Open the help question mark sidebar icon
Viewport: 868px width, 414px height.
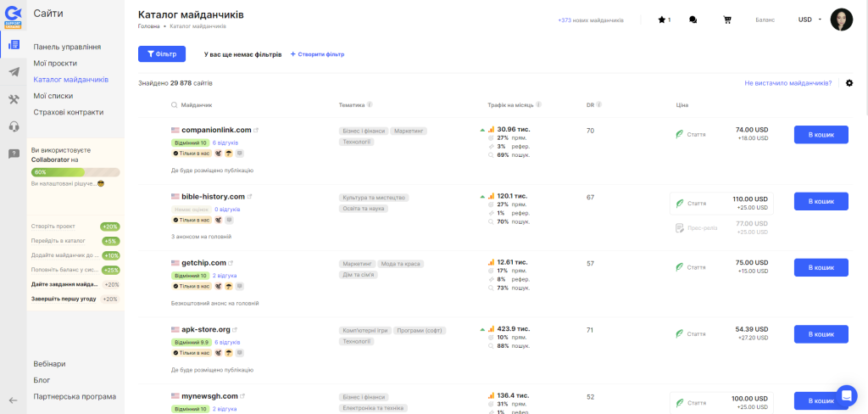(14, 154)
